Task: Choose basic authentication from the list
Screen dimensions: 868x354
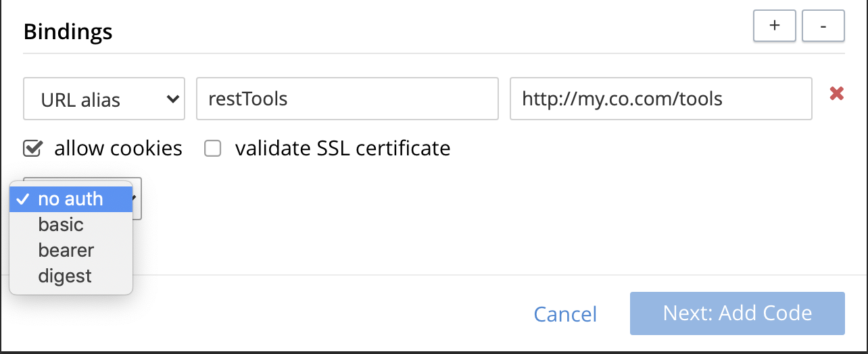Action: (61, 225)
